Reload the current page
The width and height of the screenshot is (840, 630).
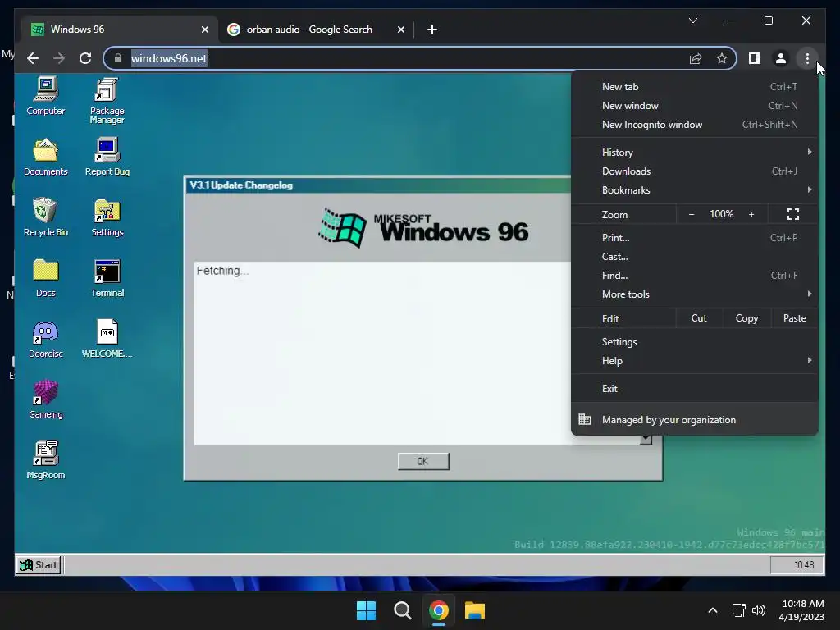click(85, 58)
